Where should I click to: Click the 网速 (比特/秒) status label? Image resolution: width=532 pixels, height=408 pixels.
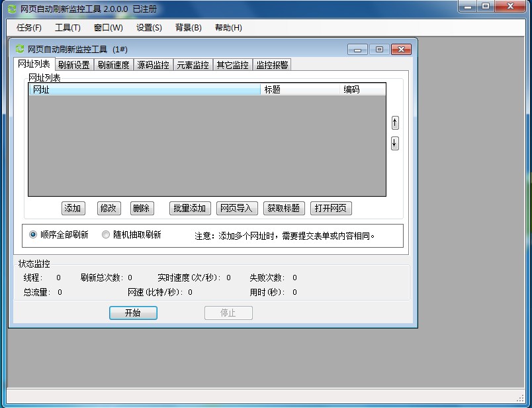click(155, 292)
